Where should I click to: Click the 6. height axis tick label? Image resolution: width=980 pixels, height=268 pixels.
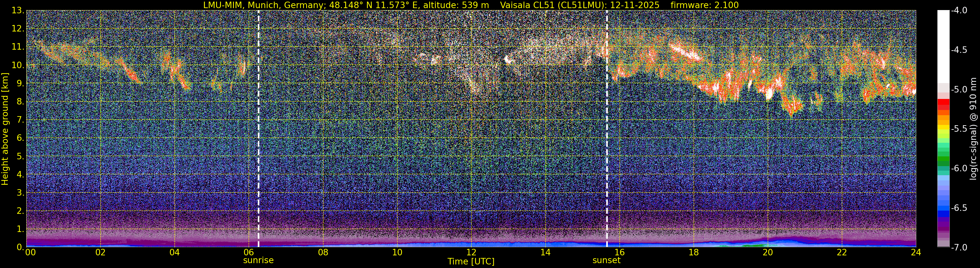click(20, 138)
